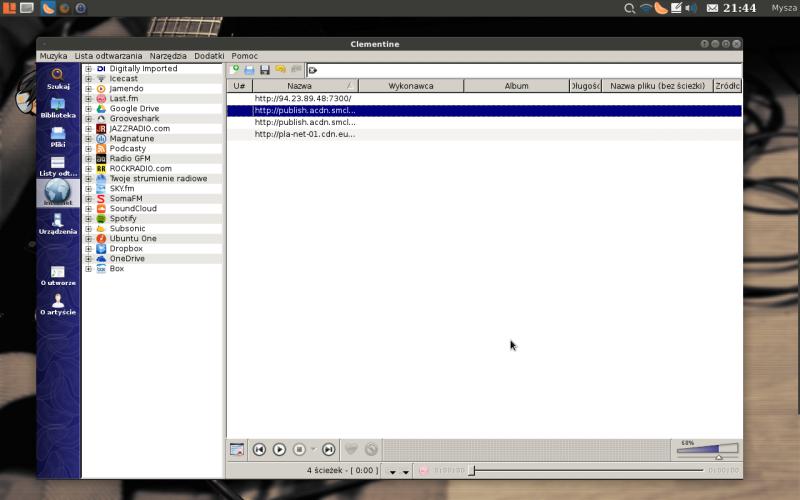800x500 pixels.
Task: Click the save playlist floppy disk icon
Action: [x=265, y=70]
